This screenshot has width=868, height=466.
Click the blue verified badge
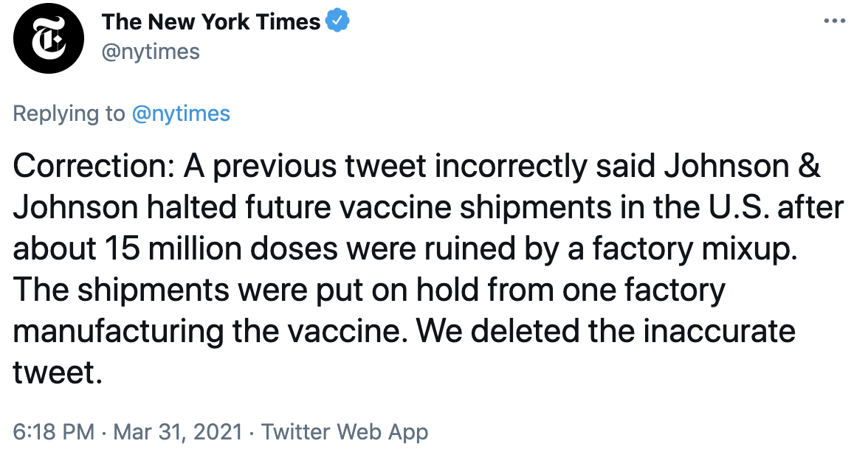pos(337,21)
